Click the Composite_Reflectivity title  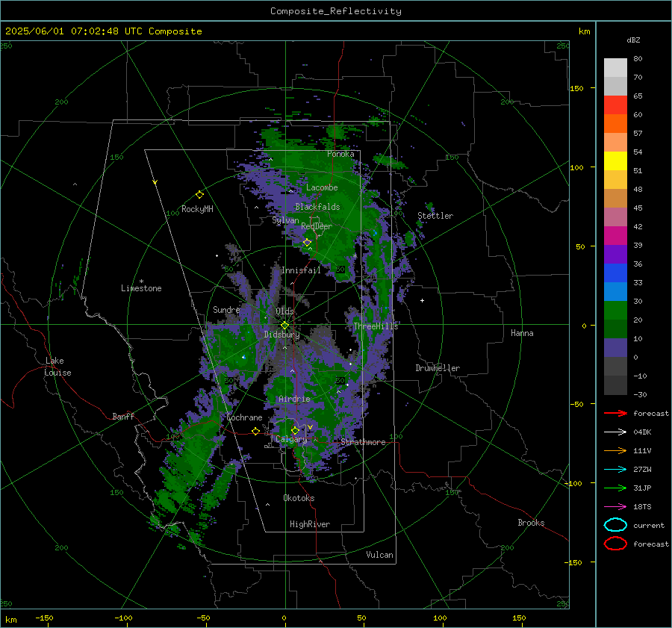pos(336,11)
